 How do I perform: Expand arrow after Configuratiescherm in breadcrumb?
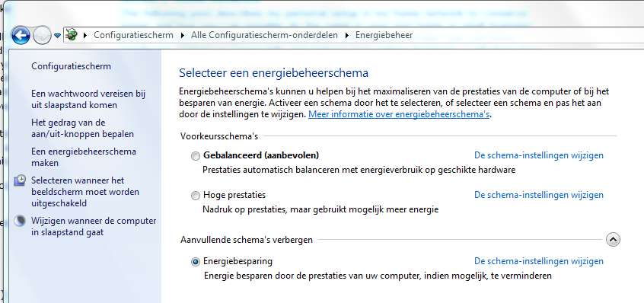point(183,35)
